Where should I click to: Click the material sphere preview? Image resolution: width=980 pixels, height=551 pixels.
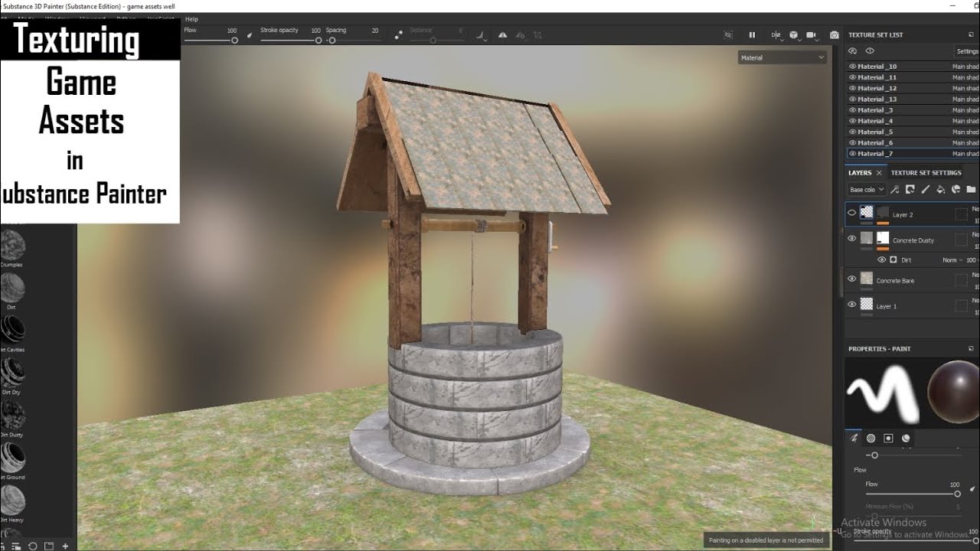[x=953, y=393]
